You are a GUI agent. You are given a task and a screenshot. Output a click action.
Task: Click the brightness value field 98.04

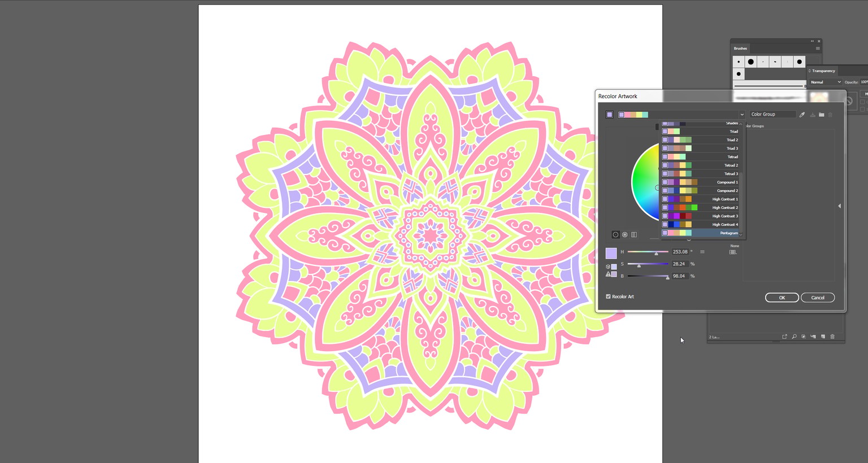[680, 276]
